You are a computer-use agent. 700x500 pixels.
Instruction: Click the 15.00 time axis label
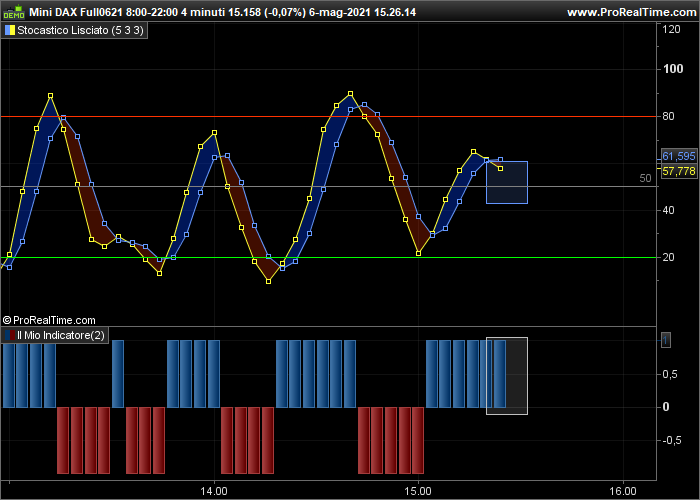[x=418, y=492]
